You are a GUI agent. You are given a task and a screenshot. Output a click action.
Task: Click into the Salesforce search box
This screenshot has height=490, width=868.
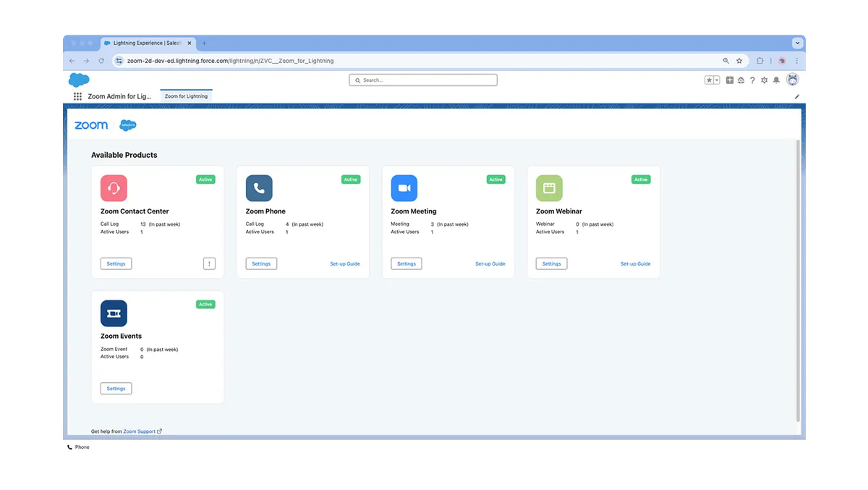coord(423,80)
